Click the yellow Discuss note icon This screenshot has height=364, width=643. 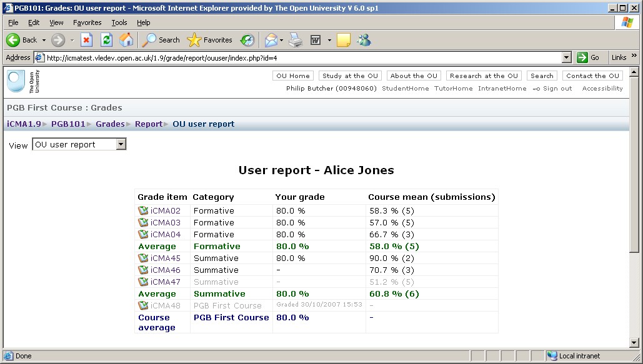pyautogui.click(x=344, y=40)
